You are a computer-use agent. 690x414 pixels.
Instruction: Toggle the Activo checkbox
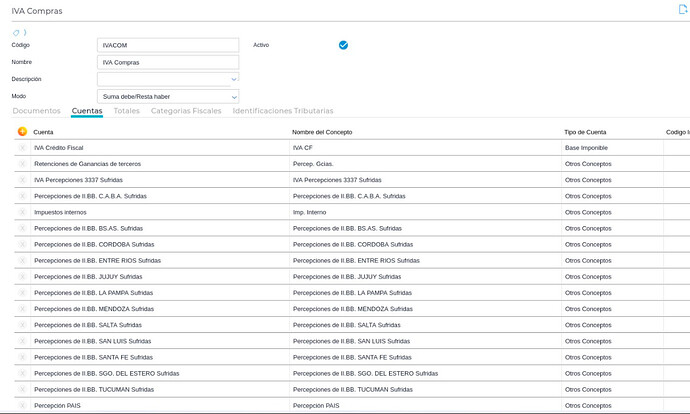[343, 45]
